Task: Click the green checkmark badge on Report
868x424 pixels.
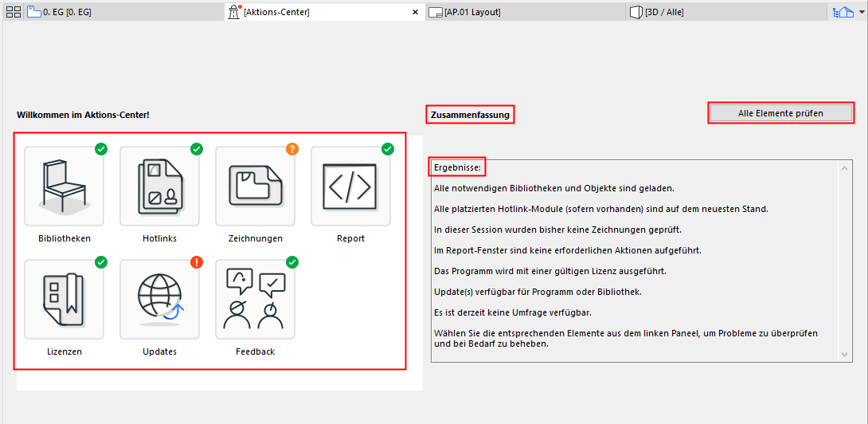Action: pyautogui.click(x=388, y=148)
